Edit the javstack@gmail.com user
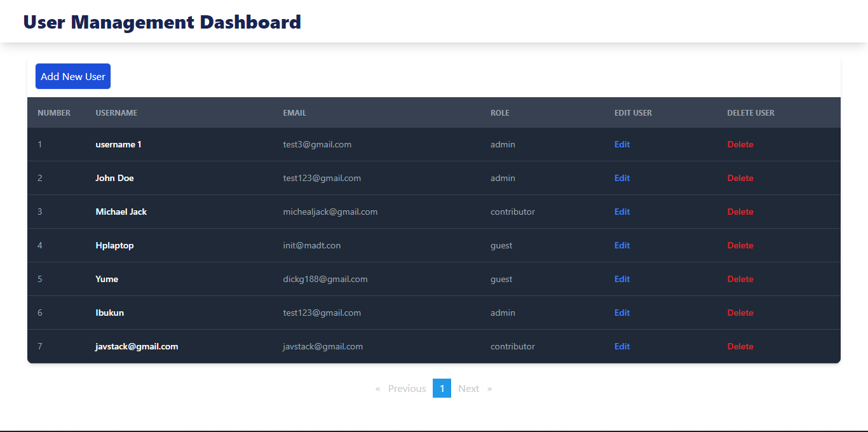 coord(621,346)
